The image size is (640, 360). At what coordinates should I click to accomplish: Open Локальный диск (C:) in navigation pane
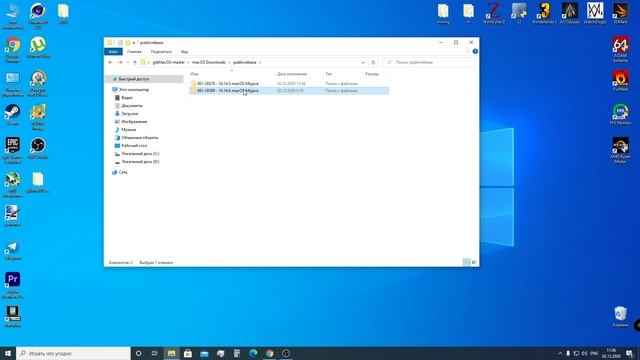(x=140, y=153)
